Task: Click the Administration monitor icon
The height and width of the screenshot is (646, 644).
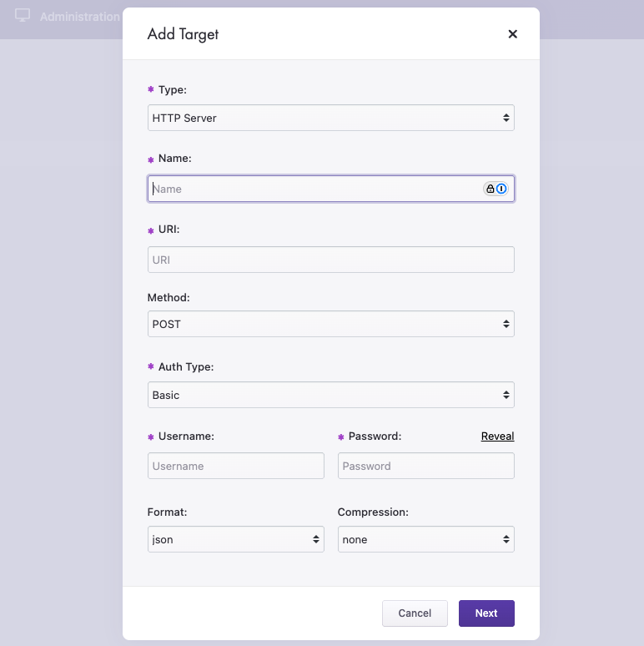Action: (x=23, y=16)
